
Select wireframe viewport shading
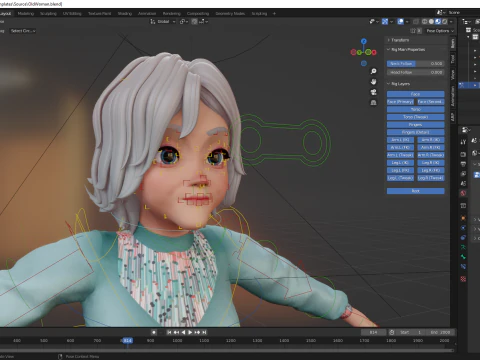click(x=425, y=22)
